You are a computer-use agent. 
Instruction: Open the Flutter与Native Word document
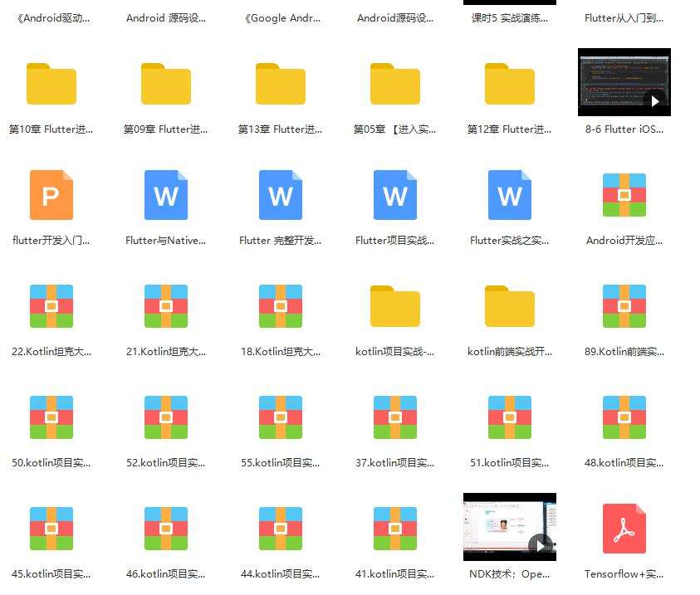click(165, 195)
